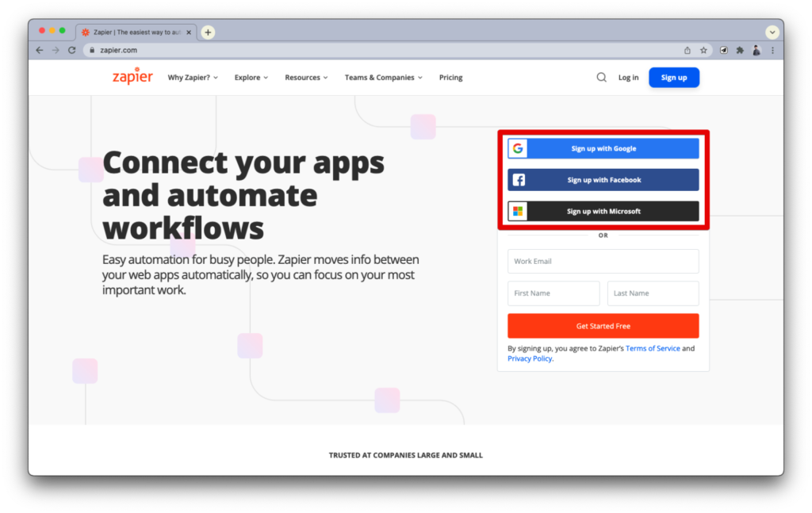Click the Telegram-style extension icon
Screen dimensions: 812x513
point(724,50)
